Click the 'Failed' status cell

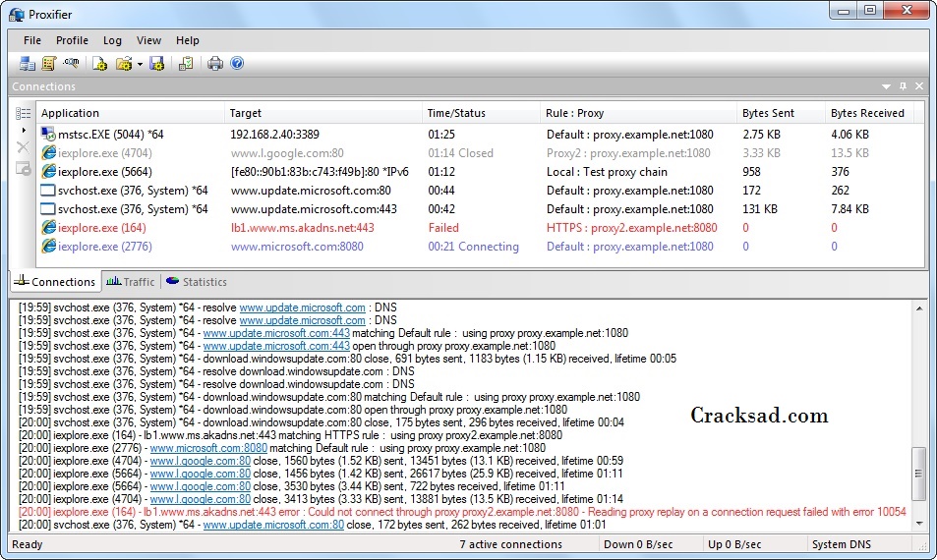point(443,228)
